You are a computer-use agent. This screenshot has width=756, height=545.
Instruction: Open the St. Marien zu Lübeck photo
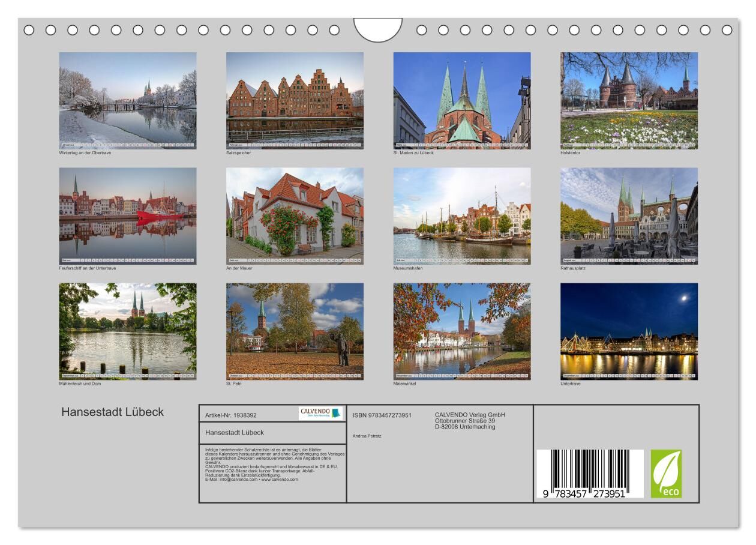tap(461, 100)
